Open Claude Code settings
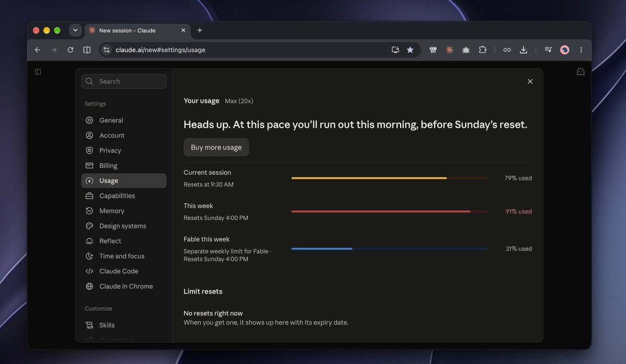 click(124, 271)
